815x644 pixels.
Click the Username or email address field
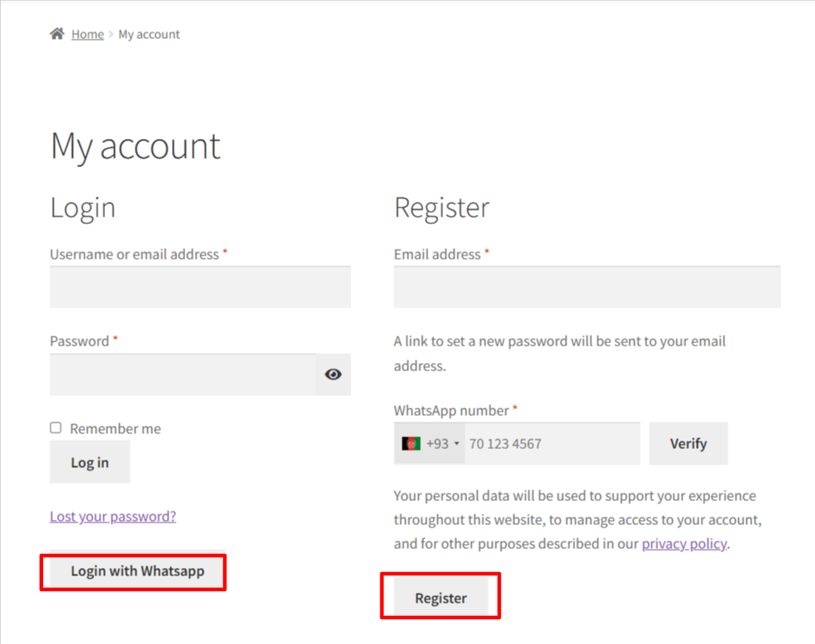coord(199,287)
